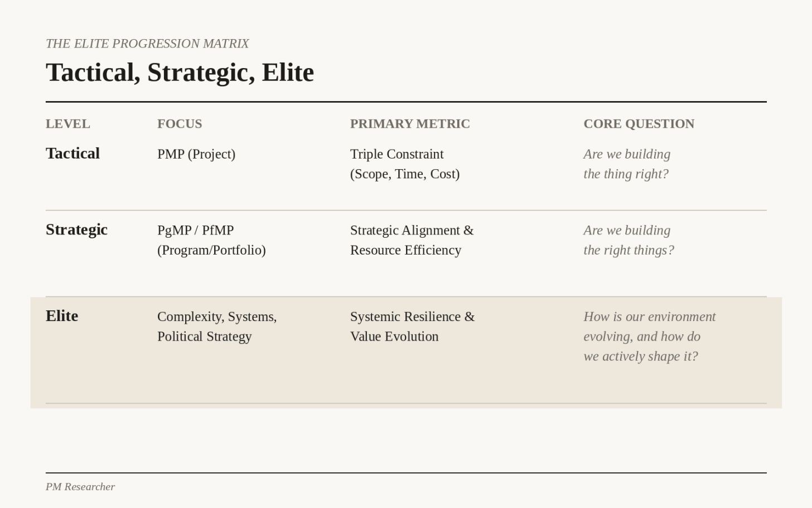Click the PRIMARY METRIC column header
Image resolution: width=812 pixels, height=508 pixels.
410,124
